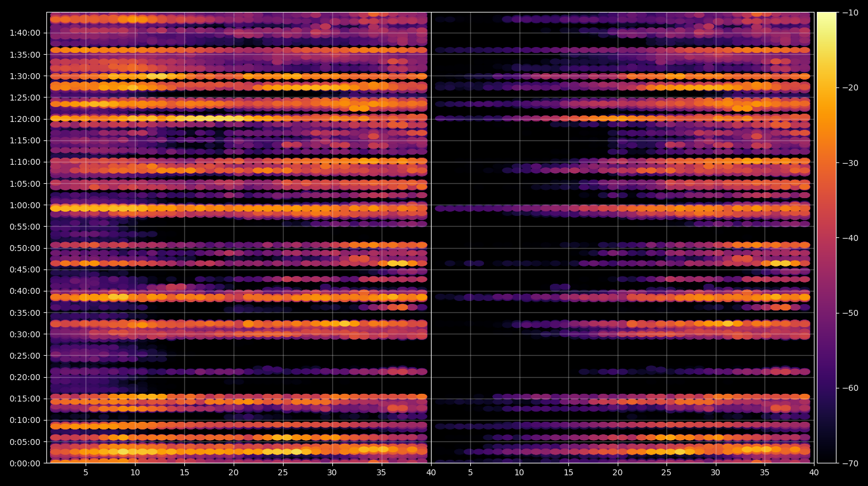Screen dimensions: 868x486
Task: Select the 0:40:00 time axis label
Action: (25, 291)
